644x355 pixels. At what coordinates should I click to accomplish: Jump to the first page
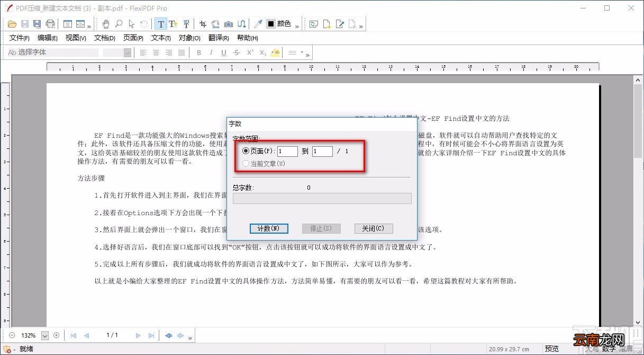click(x=73, y=335)
